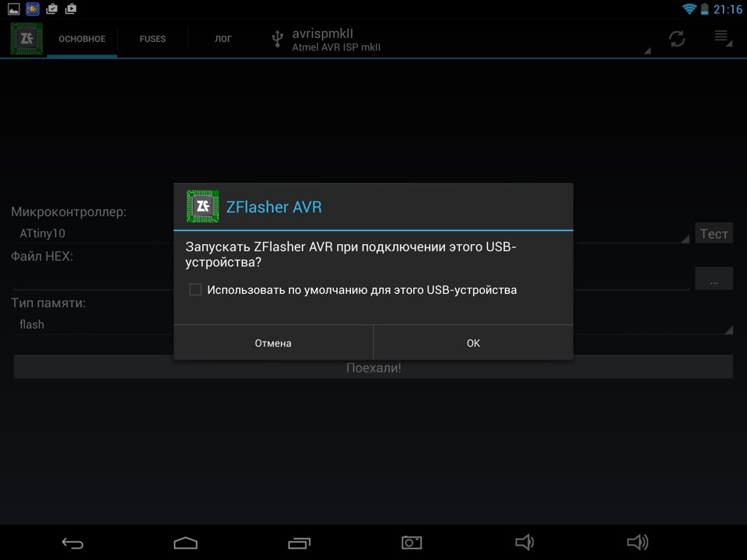Image resolution: width=747 pixels, height=560 pixels.
Task: Enable the default-for-this-USB-device checkbox
Action: (195, 289)
